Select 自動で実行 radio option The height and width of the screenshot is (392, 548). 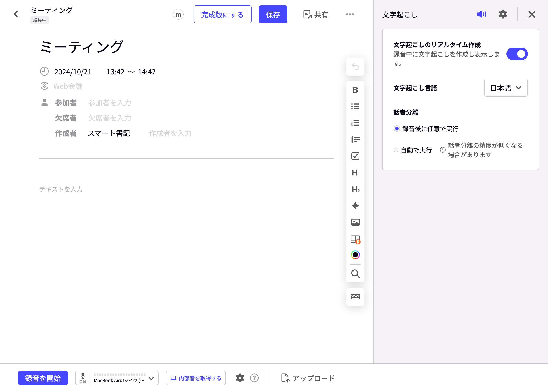(396, 150)
